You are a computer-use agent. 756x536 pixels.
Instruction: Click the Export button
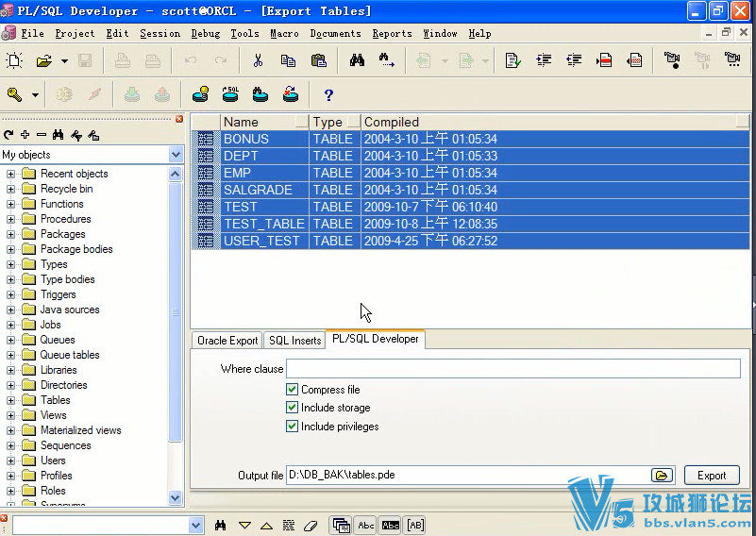tap(712, 476)
